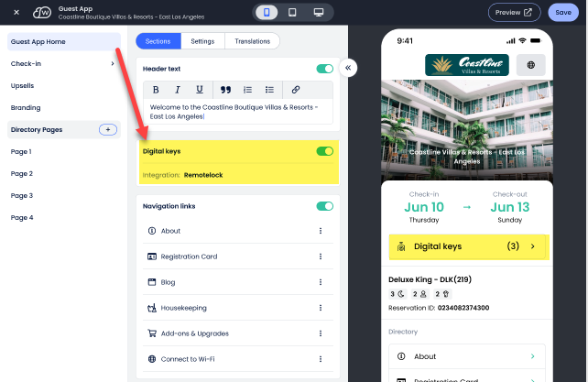Click the Reservation ID 0234082374300

(x=463, y=308)
